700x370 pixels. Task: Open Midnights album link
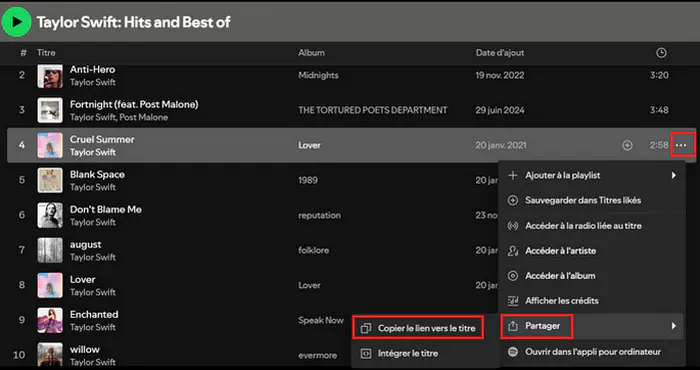[x=318, y=75]
